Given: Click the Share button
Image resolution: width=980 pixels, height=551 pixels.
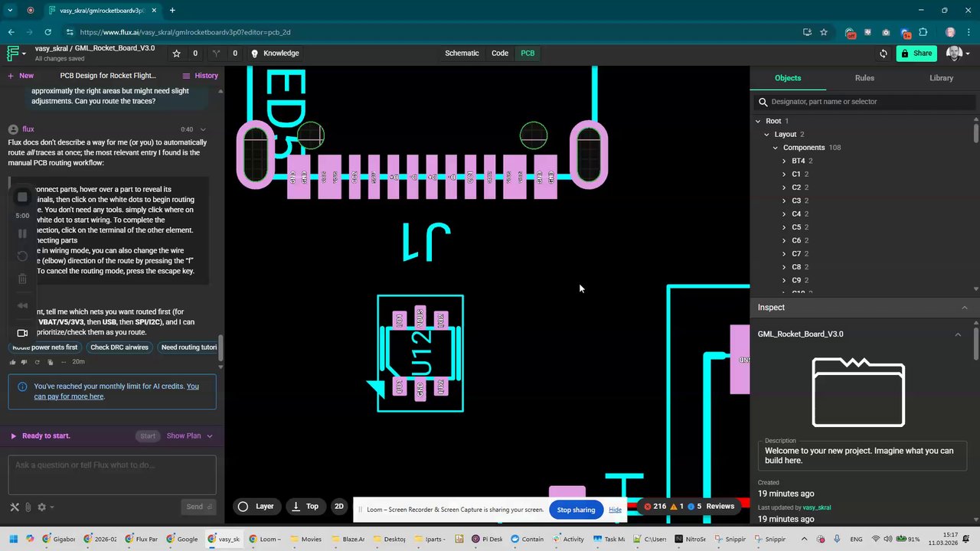Looking at the screenshot, I should (916, 54).
